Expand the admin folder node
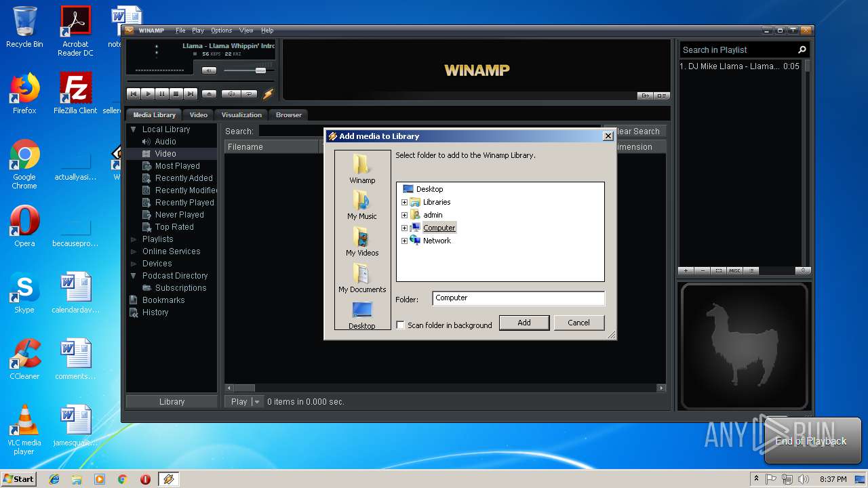This screenshot has width=868, height=488. [405, 215]
